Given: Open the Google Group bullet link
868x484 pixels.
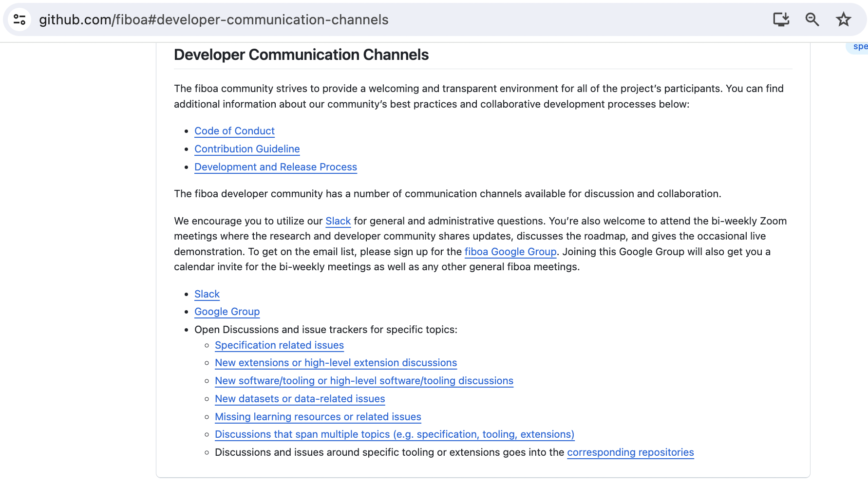Looking at the screenshot, I should (x=226, y=312).
